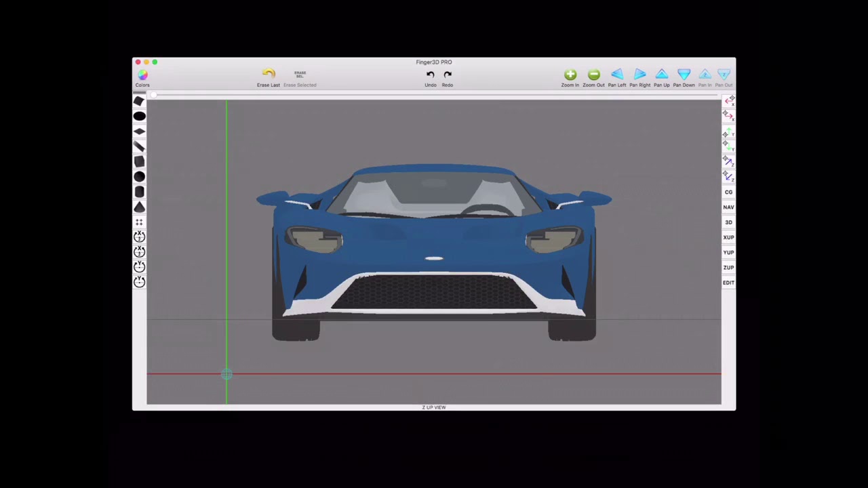The width and height of the screenshot is (868, 488).
Task: Set the view to YUP
Action: tap(728, 252)
